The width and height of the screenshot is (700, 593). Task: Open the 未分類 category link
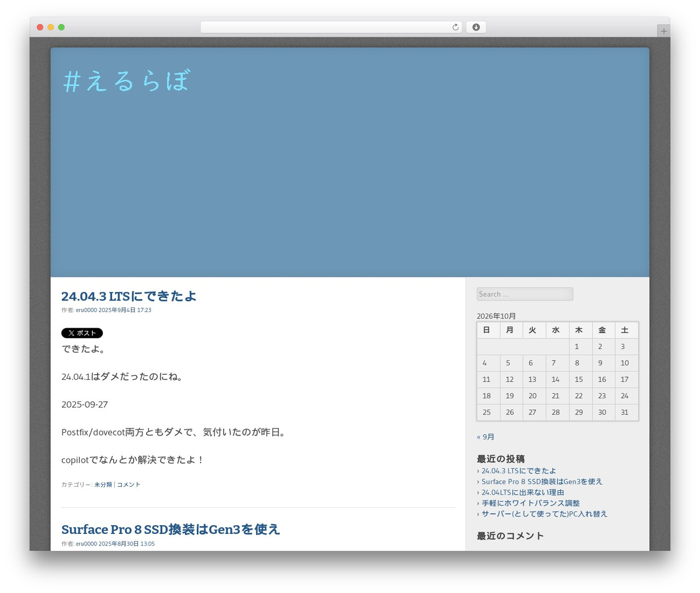coord(103,485)
